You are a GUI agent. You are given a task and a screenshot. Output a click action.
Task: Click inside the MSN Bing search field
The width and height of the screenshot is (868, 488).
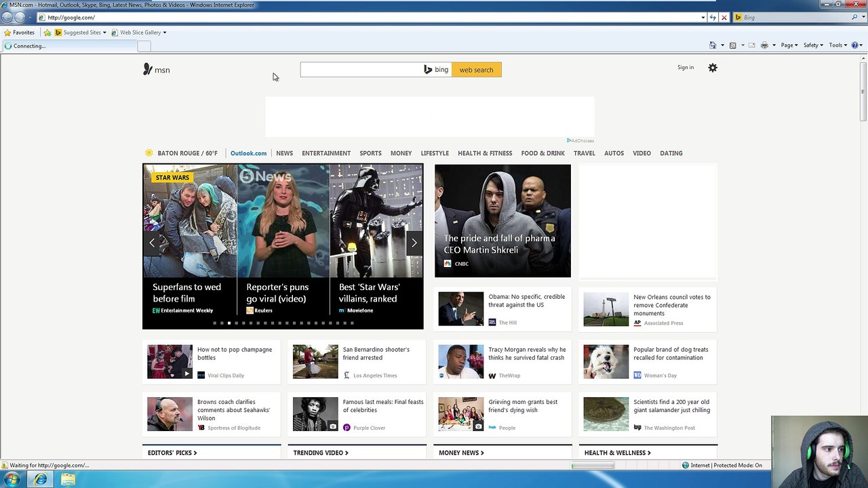click(361, 70)
